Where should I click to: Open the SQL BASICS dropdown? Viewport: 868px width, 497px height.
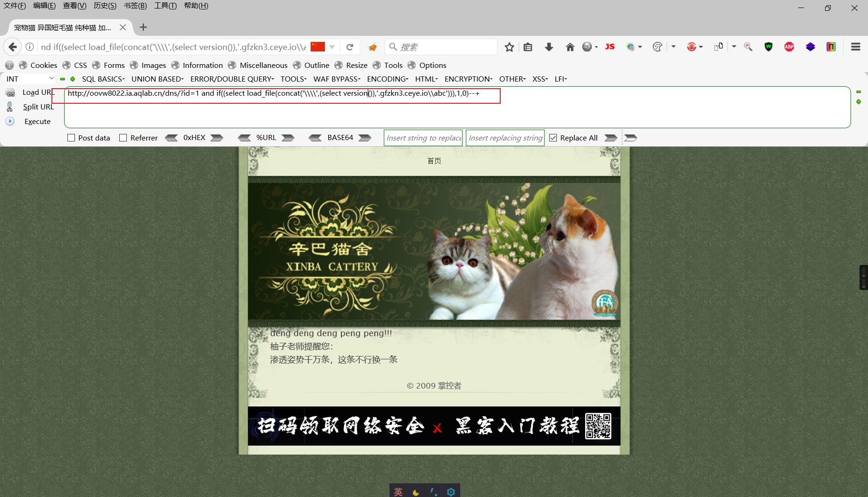(x=103, y=79)
